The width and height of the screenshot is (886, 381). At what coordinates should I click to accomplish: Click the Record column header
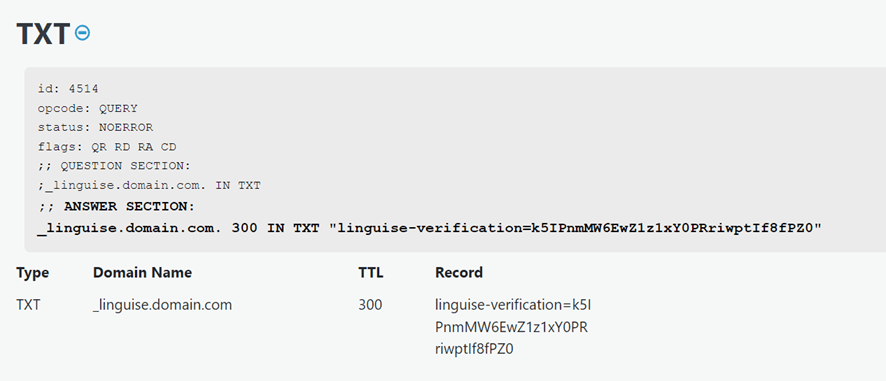click(x=459, y=273)
